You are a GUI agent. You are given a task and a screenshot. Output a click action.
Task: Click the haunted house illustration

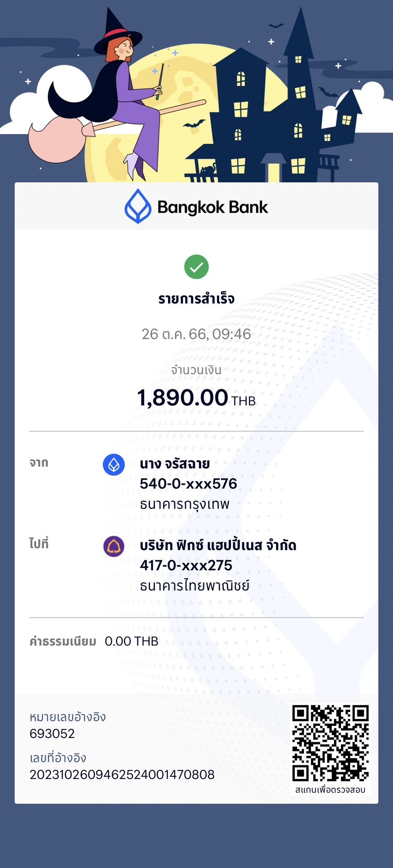pos(274,105)
